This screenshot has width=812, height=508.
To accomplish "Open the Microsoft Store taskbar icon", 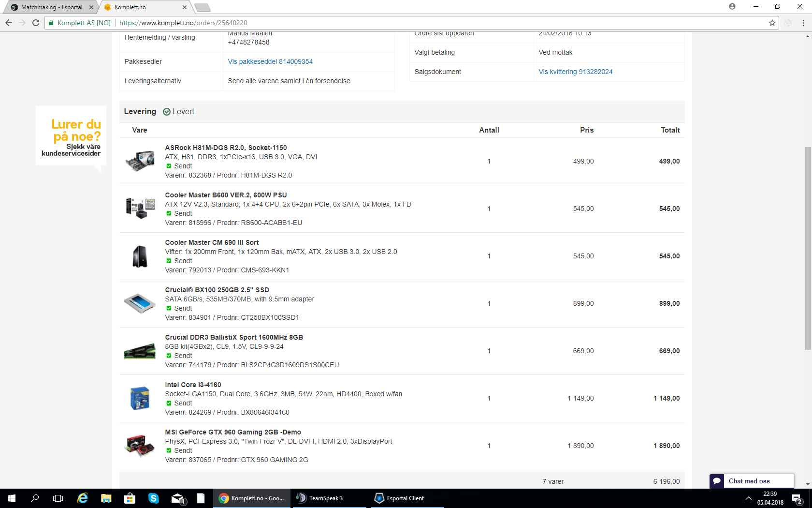I will click(130, 498).
